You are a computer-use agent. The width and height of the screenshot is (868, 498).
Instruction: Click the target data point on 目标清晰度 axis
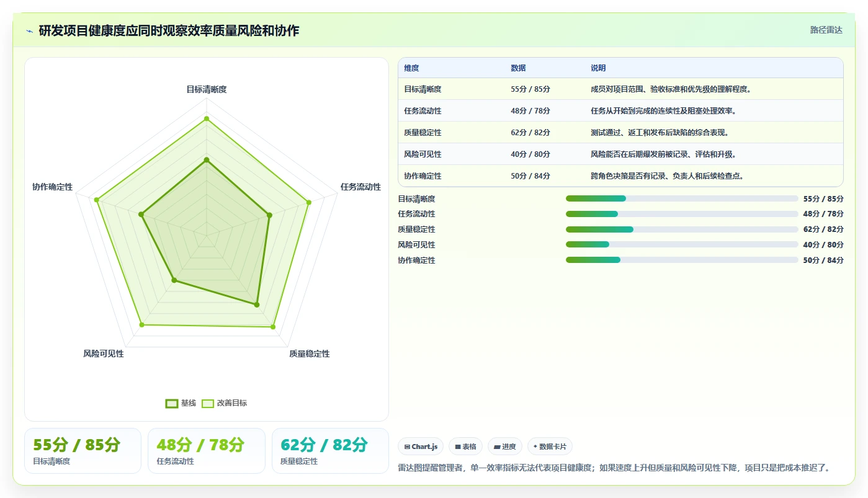[x=207, y=118]
